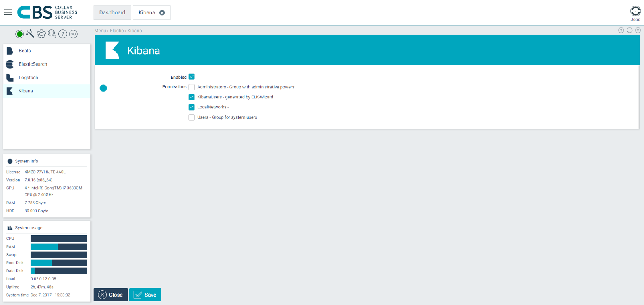Click the Root Disk usage bar
Viewport: 644px width, 305px height.
coord(59,263)
